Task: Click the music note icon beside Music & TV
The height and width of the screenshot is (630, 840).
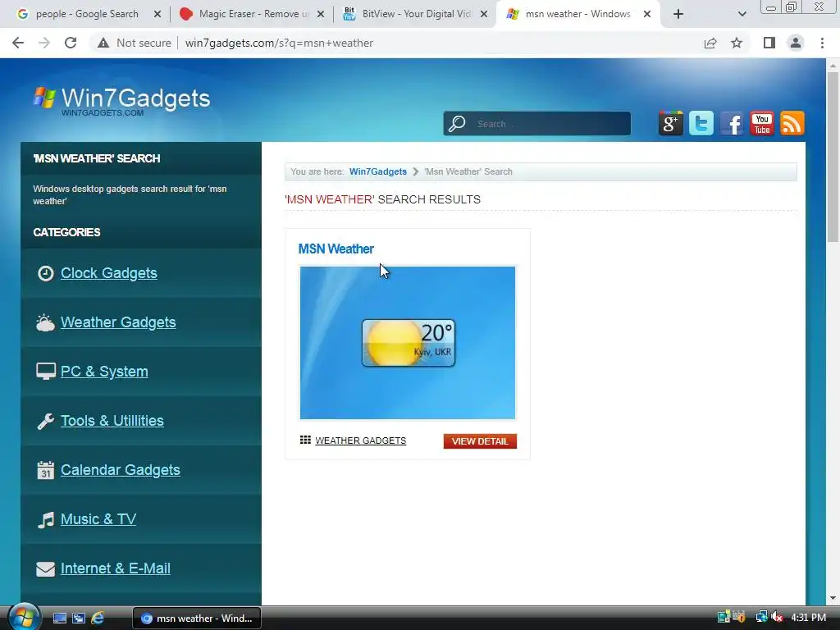Action: point(46,519)
